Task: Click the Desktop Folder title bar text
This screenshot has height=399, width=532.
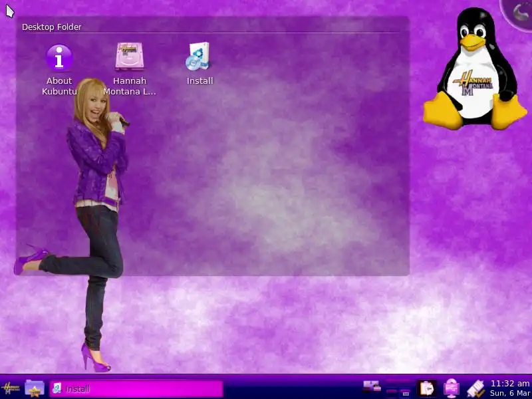Action: click(52, 27)
